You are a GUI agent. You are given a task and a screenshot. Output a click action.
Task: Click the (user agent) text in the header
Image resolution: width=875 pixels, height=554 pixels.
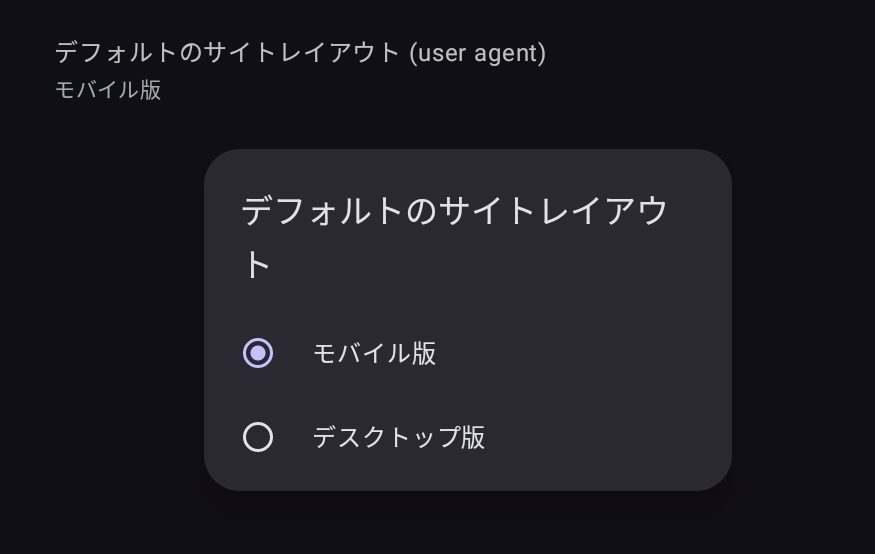(x=478, y=52)
